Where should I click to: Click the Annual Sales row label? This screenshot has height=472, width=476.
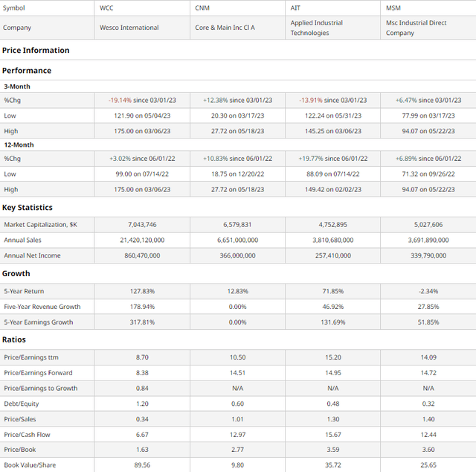[22, 240]
